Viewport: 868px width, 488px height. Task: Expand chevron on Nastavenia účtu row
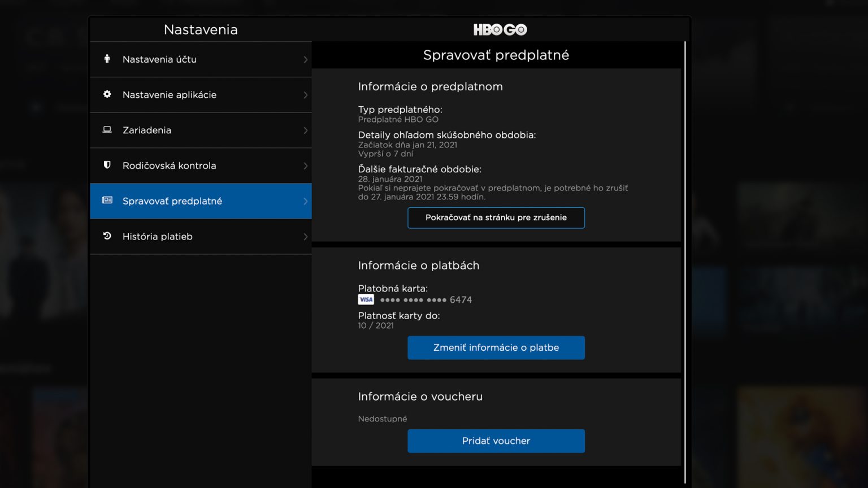tap(305, 59)
